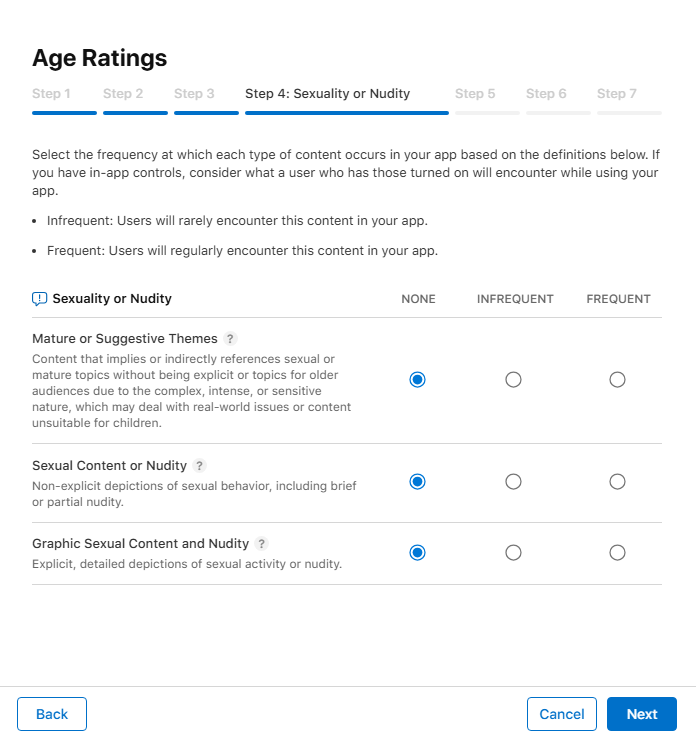Open help for Graphic Sexual Content and Nudity
Image resolution: width=696 pixels, height=737 pixels.
pos(262,544)
